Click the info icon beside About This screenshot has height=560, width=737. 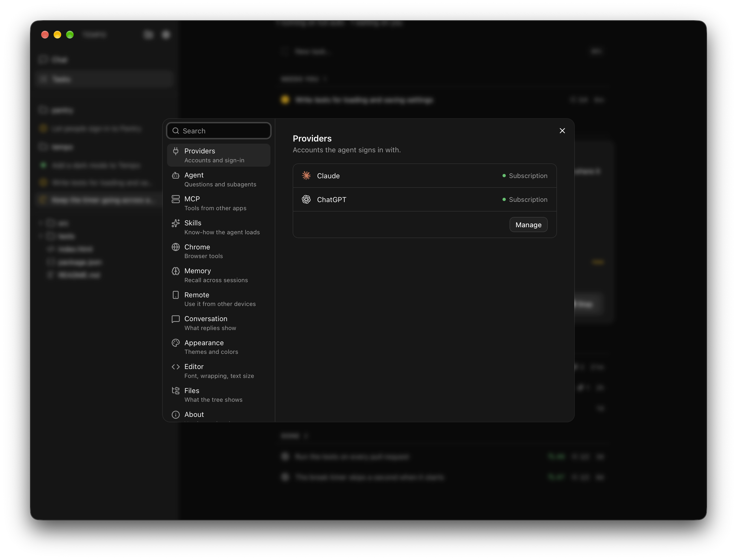175,414
